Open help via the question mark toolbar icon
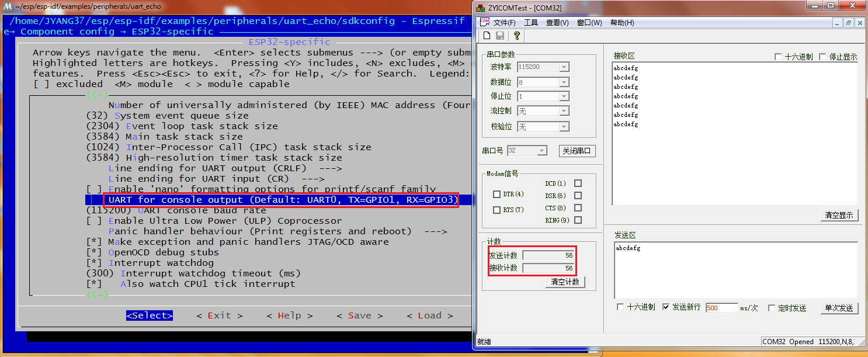The height and width of the screenshot is (357, 868). [518, 35]
